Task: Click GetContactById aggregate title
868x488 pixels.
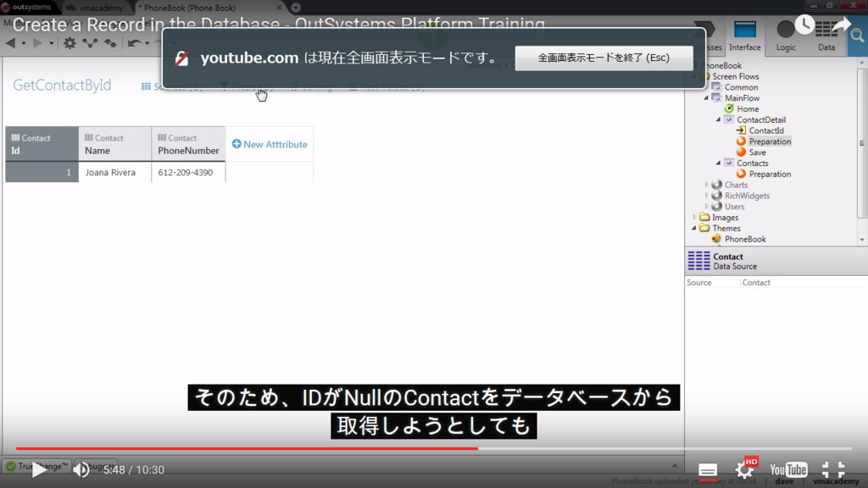Action: pyautogui.click(x=62, y=86)
